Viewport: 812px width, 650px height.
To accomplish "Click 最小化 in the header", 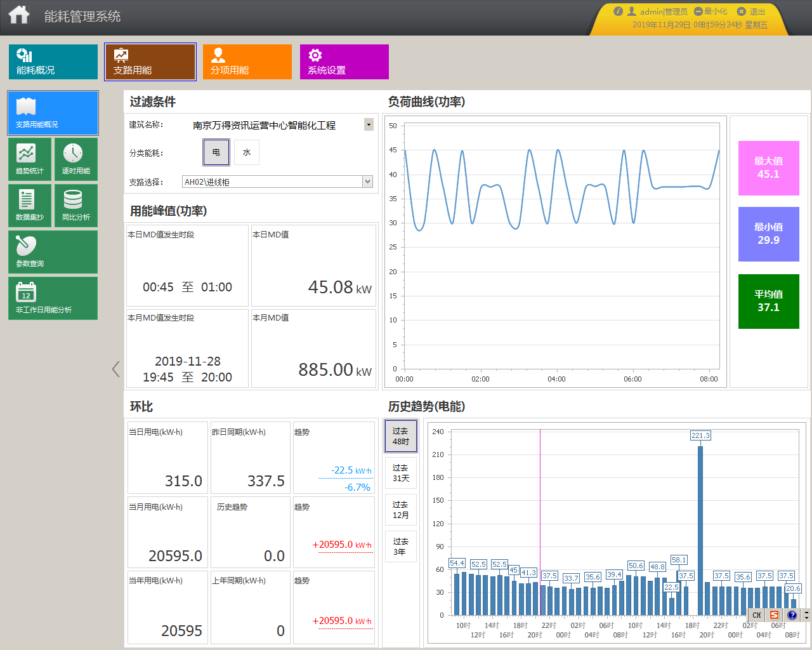I will tap(711, 11).
